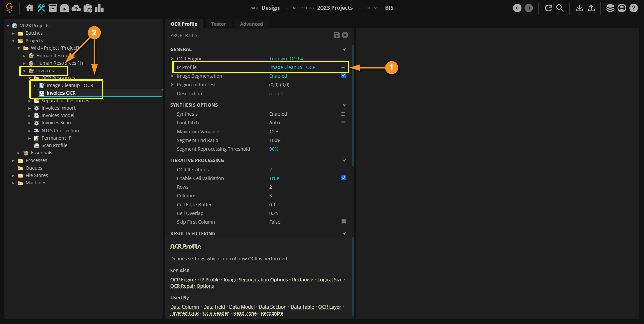Viewport: 644px width, 324px height.
Task: Open the Data Table link under Used By
Action: point(302,307)
